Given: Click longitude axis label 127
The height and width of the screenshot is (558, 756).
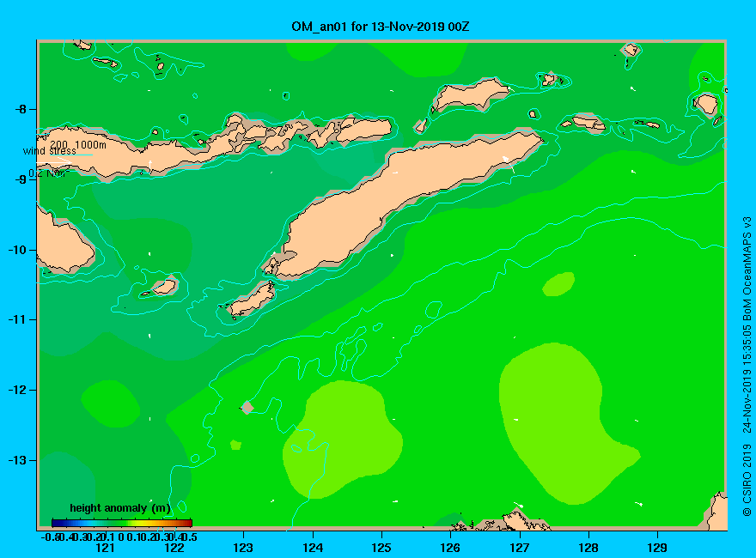Looking at the screenshot, I should pyautogui.click(x=519, y=548).
